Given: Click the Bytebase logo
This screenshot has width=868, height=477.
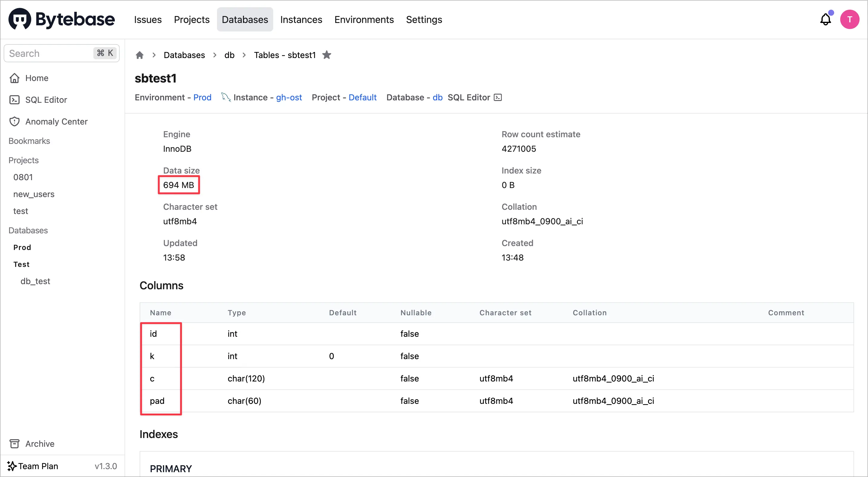Looking at the screenshot, I should pos(62,19).
